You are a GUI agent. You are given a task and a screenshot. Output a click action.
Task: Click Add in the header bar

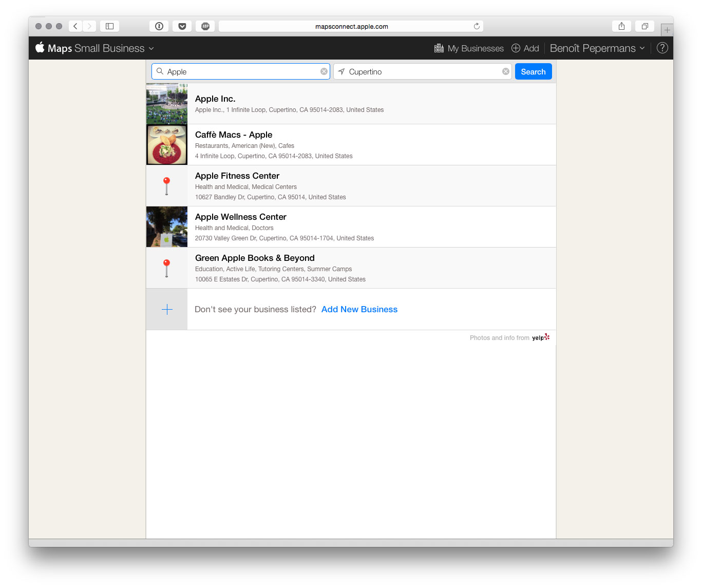[525, 48]
